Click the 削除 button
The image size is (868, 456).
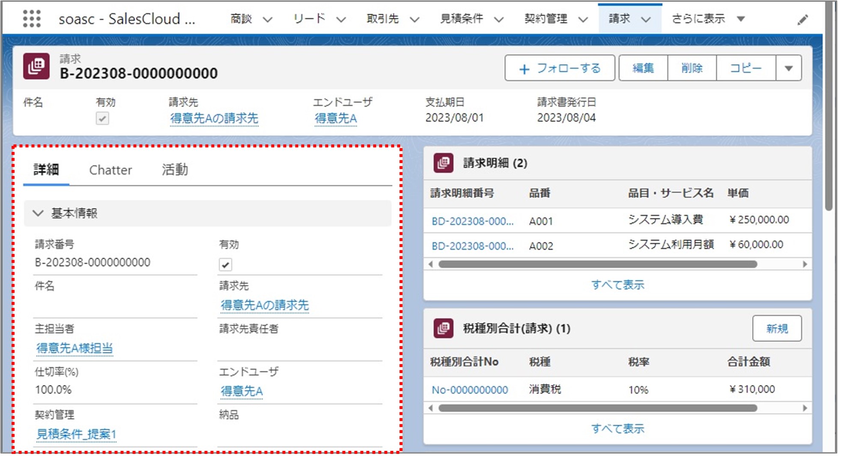pyautogui.click(x=692, y=68)
